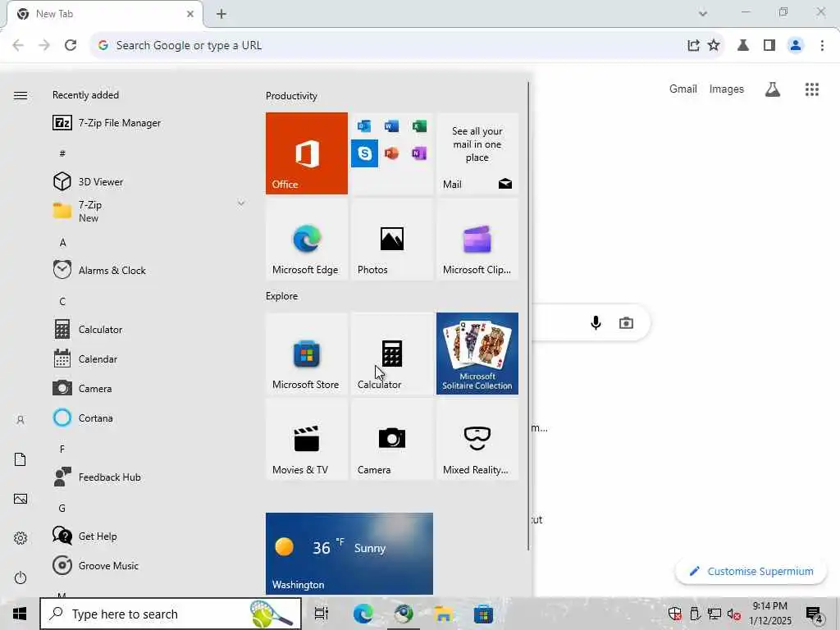The image size is (840, 630).
Task: Open File Explorer from the taskbar
Action: 444,614
